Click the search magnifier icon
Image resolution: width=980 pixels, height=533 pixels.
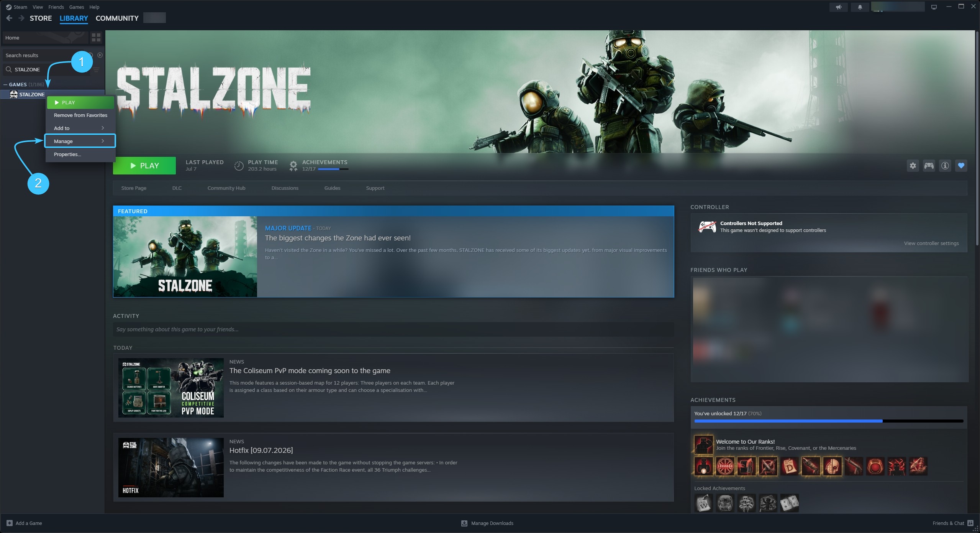(9, 69)
